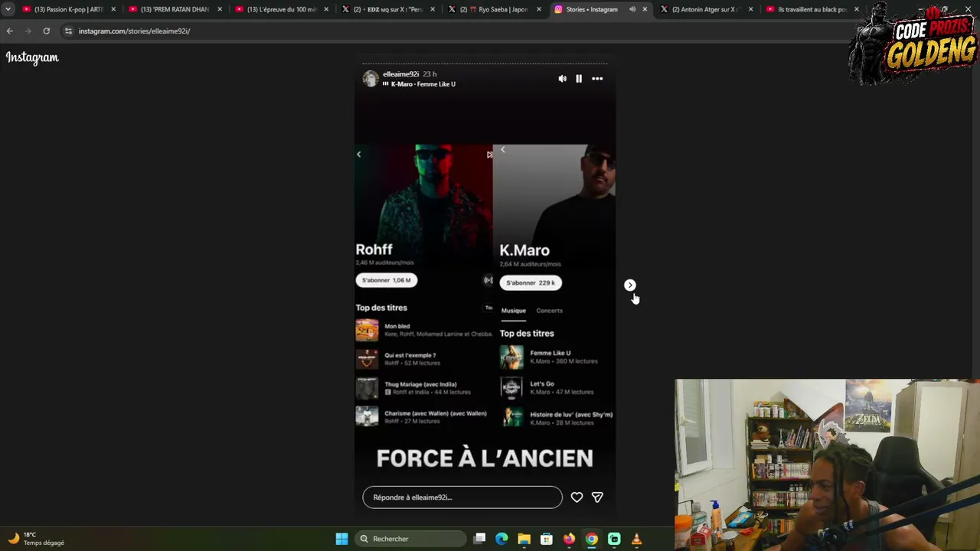The height and width of the screenshot is (551, 980).
Task: Pause the playing Instagram story
Action: [579, 79]
